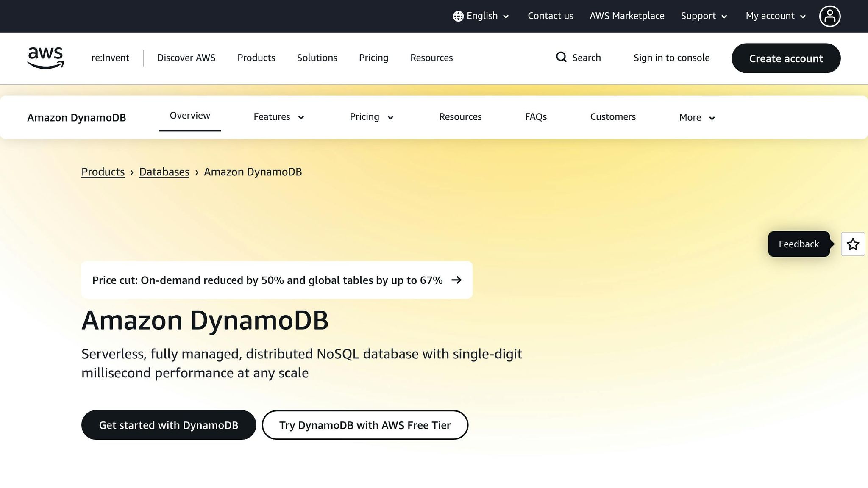Open the search magnifier
The width and height of the screenshot is (868, 488).
pos(561,57)
